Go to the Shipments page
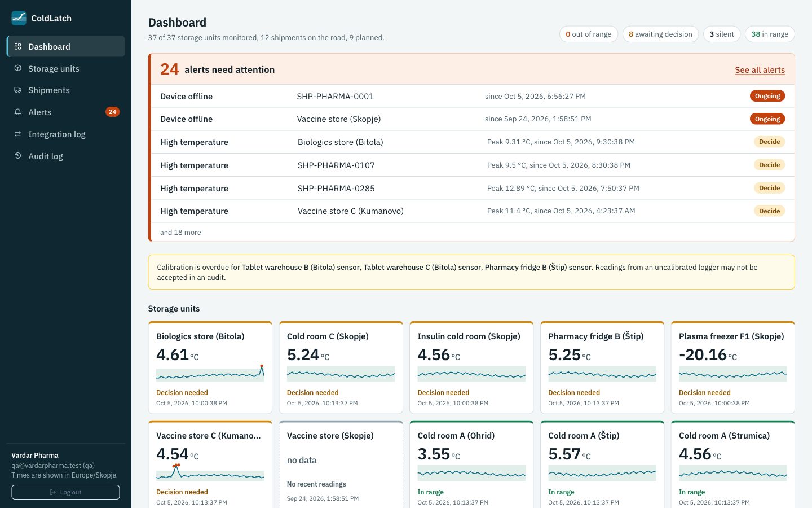The image size is (812, 508). [66, 90]
